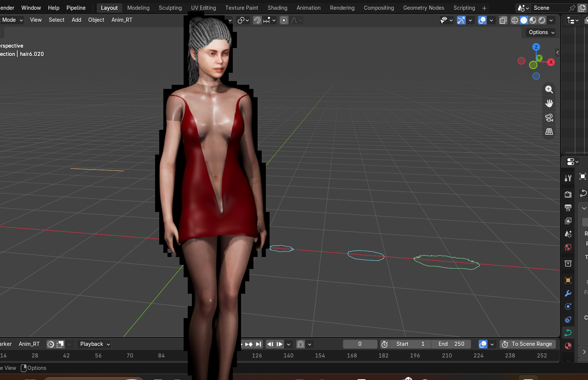Open the outliner editor type dropdown
The height and width of the screenshot is (380, 588).
click(573, 20)
